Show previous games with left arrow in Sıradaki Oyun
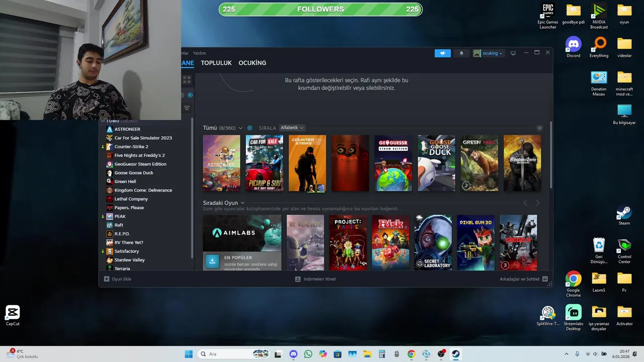 pos(525,203)
